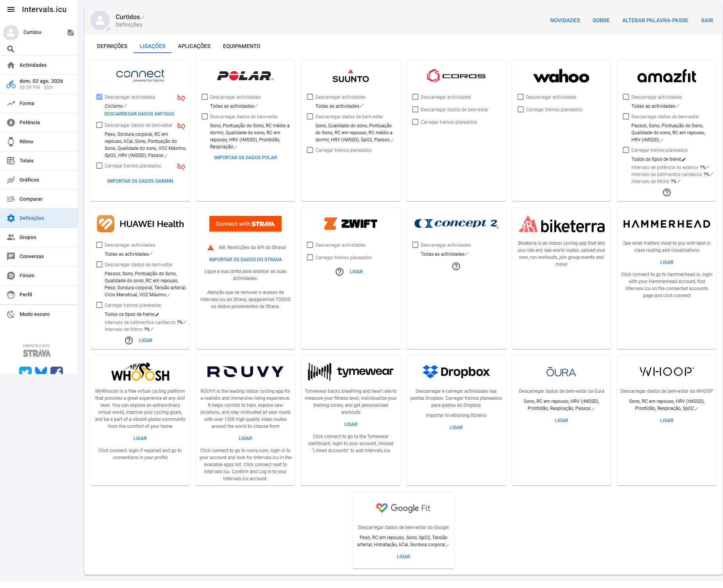Edit the Curtidos name pencil icon

tap(143, 18)
